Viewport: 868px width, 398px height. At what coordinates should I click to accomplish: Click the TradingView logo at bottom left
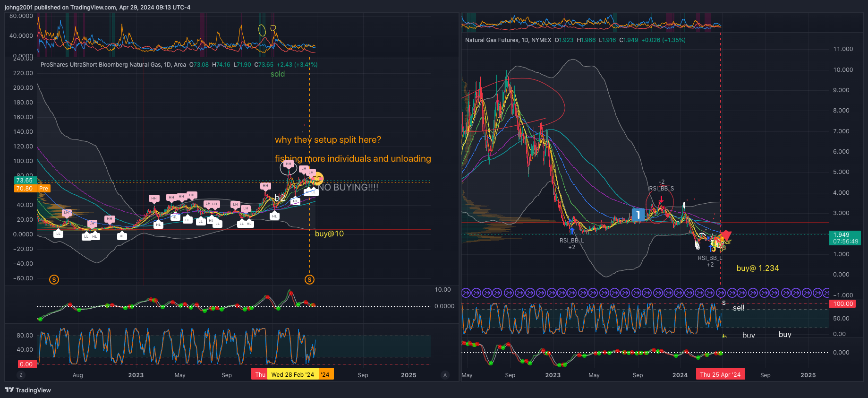[x=28, y=390]
